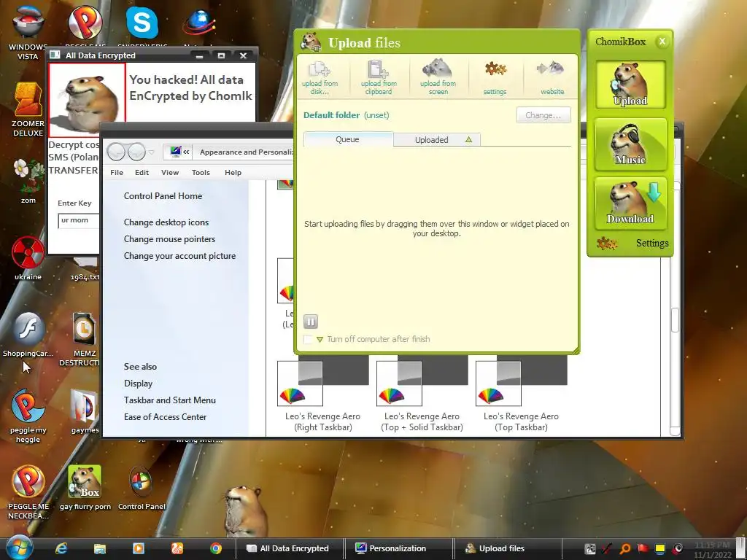Open Display link under See also
Viewport: 747px width, 560px height.
tap(138, 384)
